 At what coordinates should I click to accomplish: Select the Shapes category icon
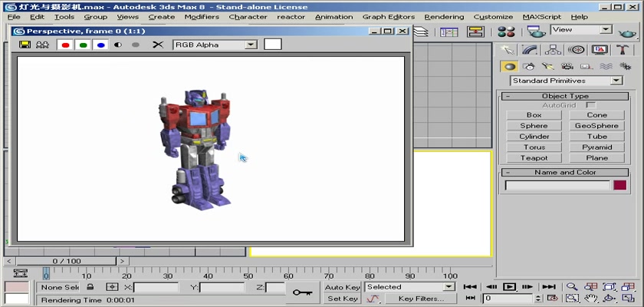coord(529,67)
